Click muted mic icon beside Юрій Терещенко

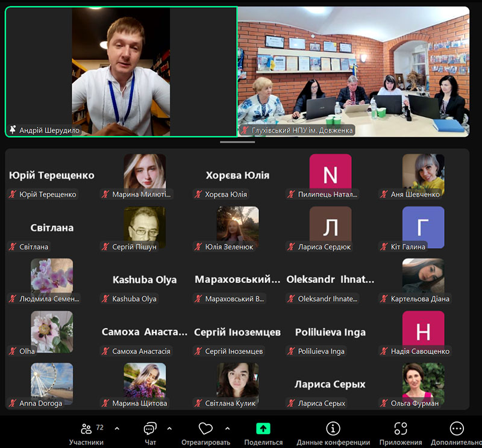coord(13,194)
